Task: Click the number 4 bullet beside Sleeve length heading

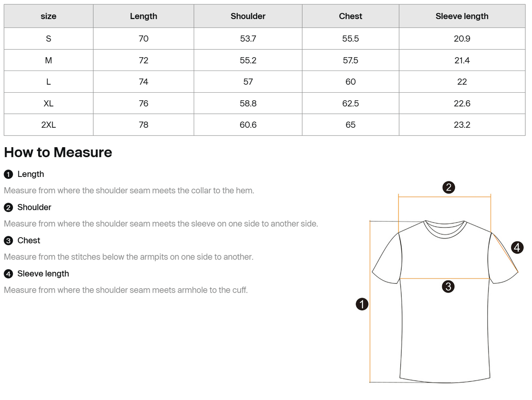Action: pos(8,274)
